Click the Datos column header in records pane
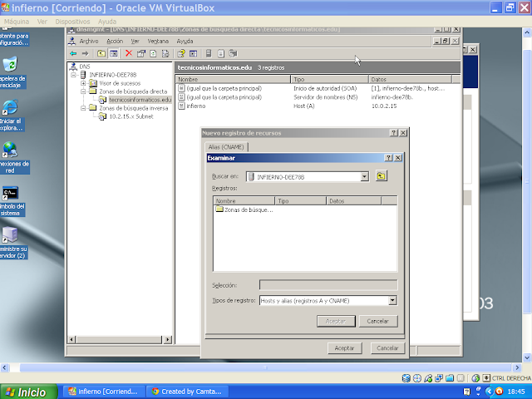Viewport: 532px width, 399px height. tap(410, 79)
